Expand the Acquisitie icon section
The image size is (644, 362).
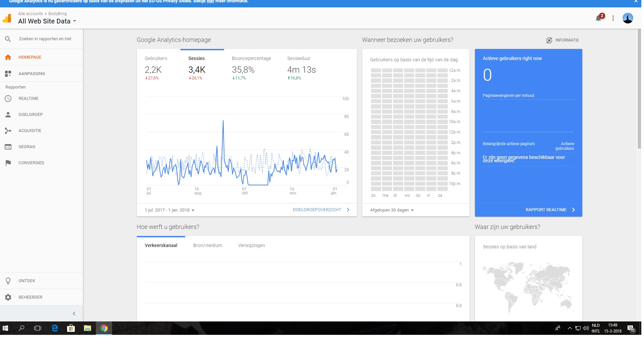(x=8, y=131)
